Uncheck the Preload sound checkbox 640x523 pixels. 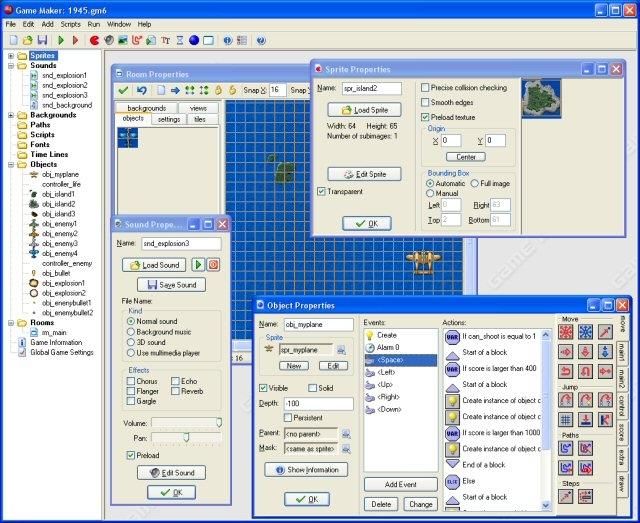[128, 455]
